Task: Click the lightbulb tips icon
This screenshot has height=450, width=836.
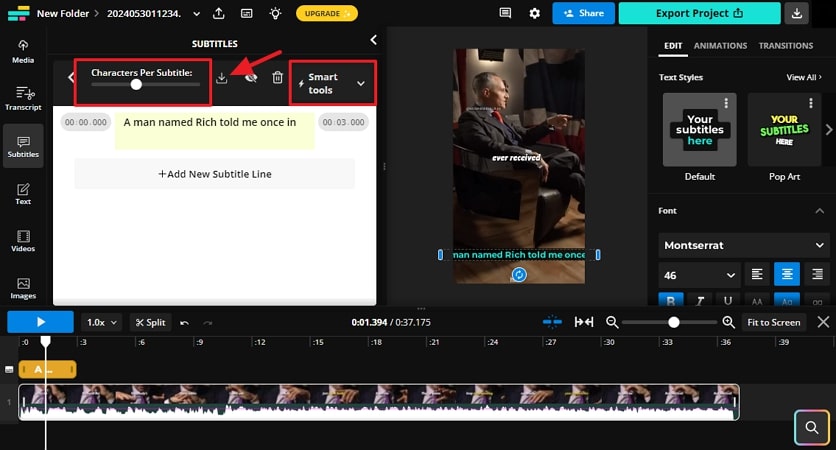Action: [x=275, y=13]
